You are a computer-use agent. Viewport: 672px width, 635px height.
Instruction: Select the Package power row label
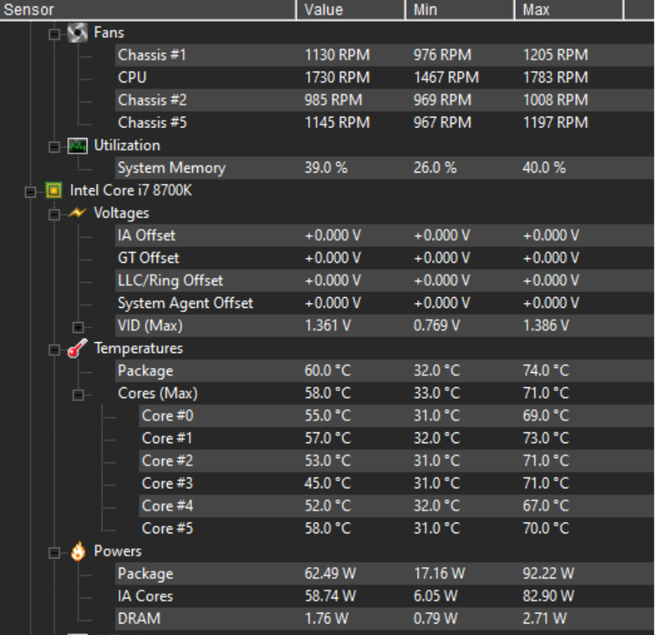click(x=145, y=574)
